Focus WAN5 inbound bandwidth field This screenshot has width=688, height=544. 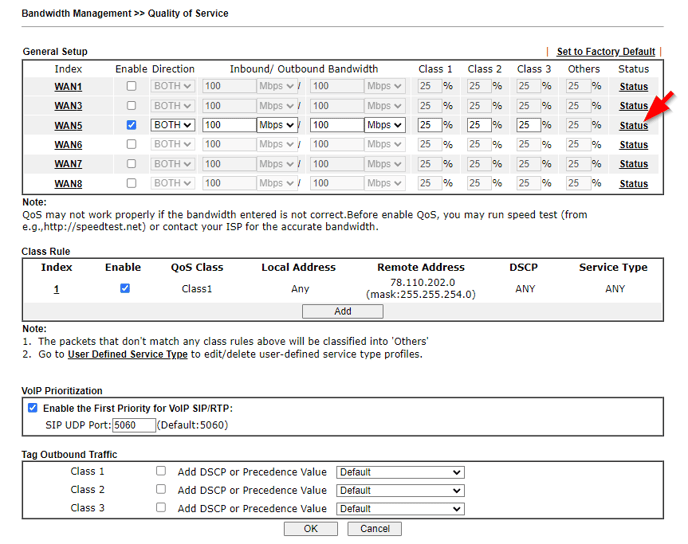point(229,125)
